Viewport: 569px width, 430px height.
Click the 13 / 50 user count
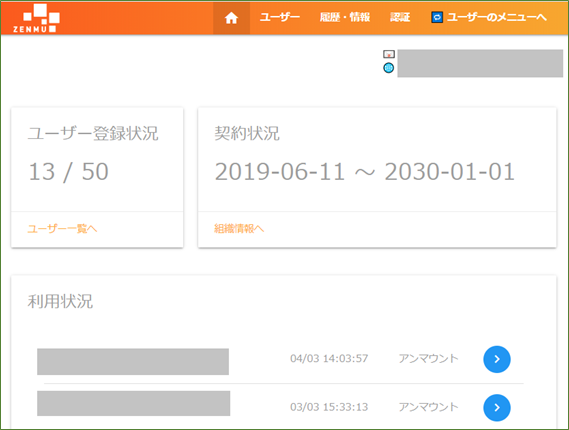pyautogui.click(x=68, y=171)
